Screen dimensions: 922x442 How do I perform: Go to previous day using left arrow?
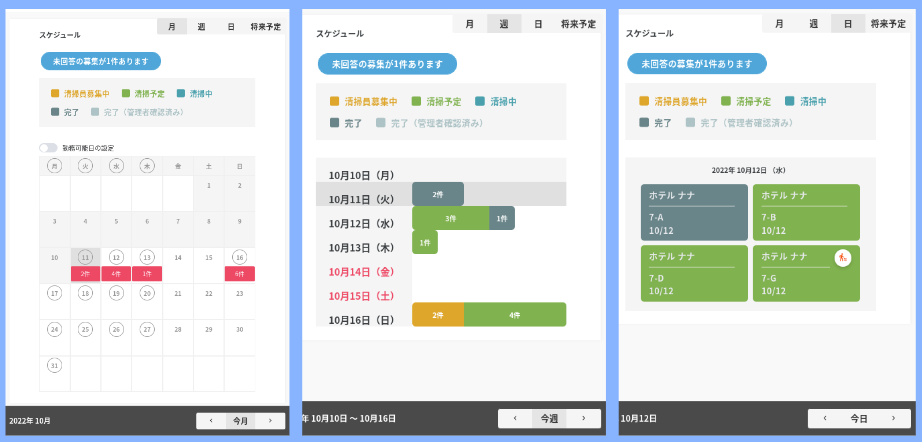coord(825,418)
